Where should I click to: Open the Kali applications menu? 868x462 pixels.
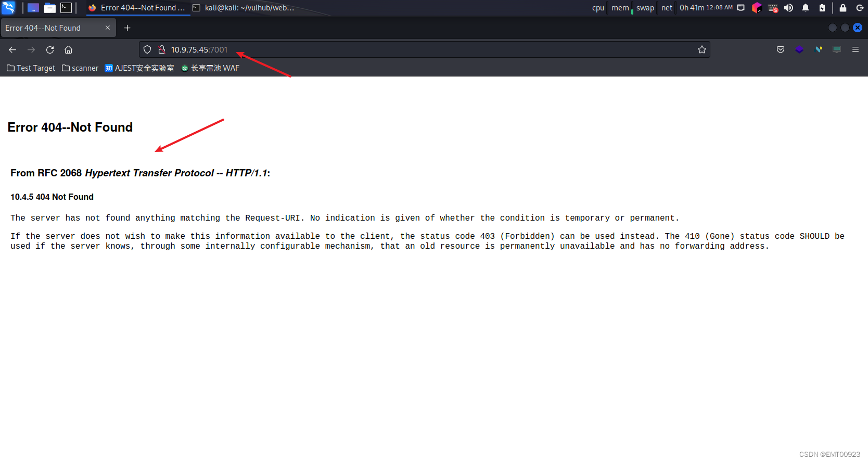[8, 8]
